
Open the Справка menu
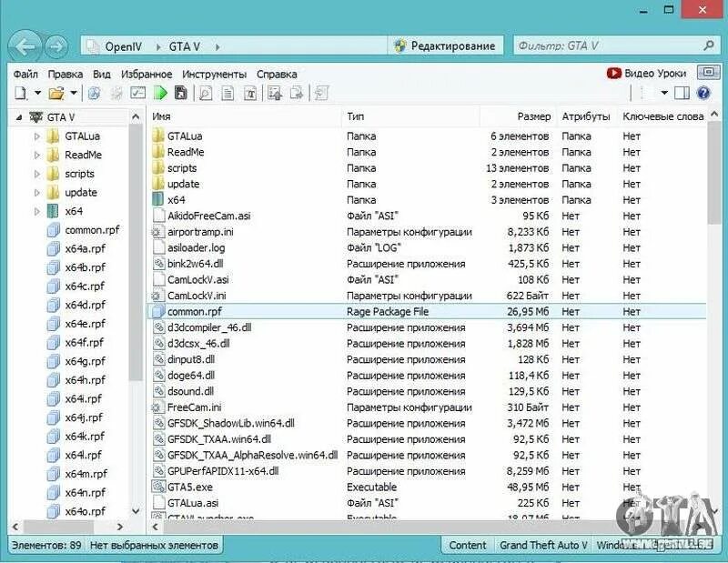[277, 75]
